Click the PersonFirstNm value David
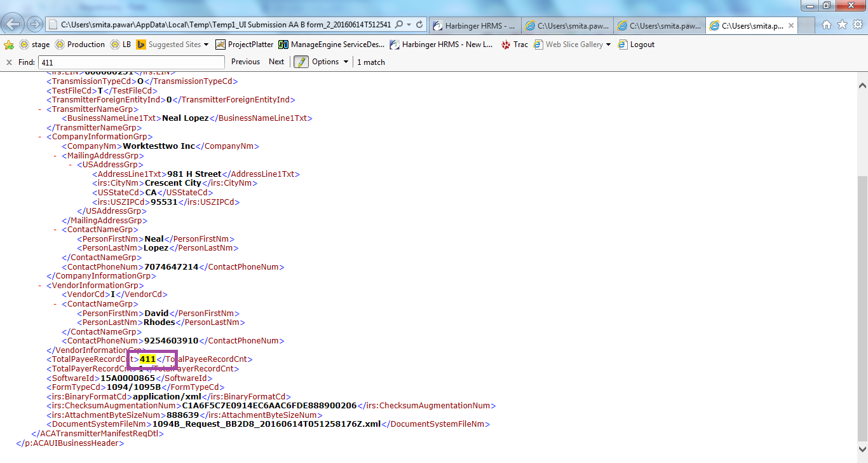This screenshot has width=868, height=463. [x=157, y=314]
